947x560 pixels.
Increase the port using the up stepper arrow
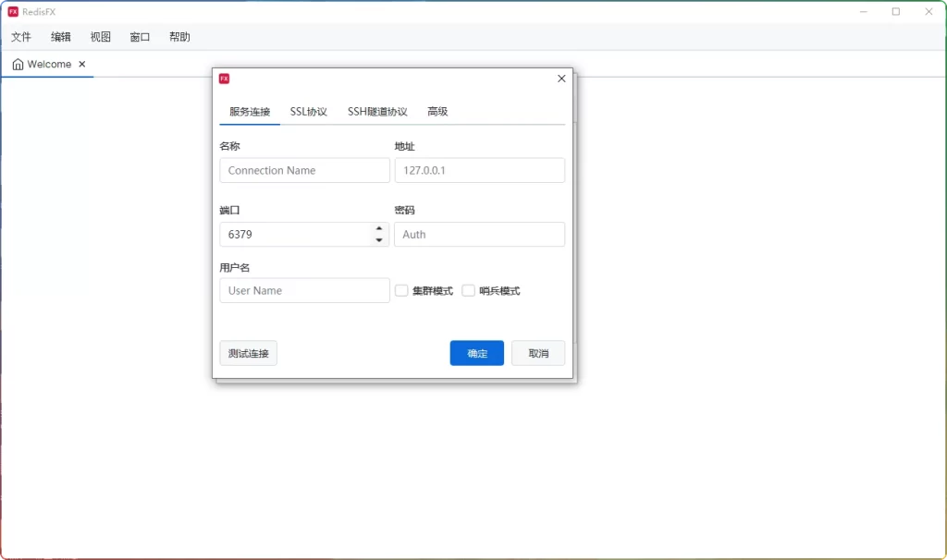point(378,229)
